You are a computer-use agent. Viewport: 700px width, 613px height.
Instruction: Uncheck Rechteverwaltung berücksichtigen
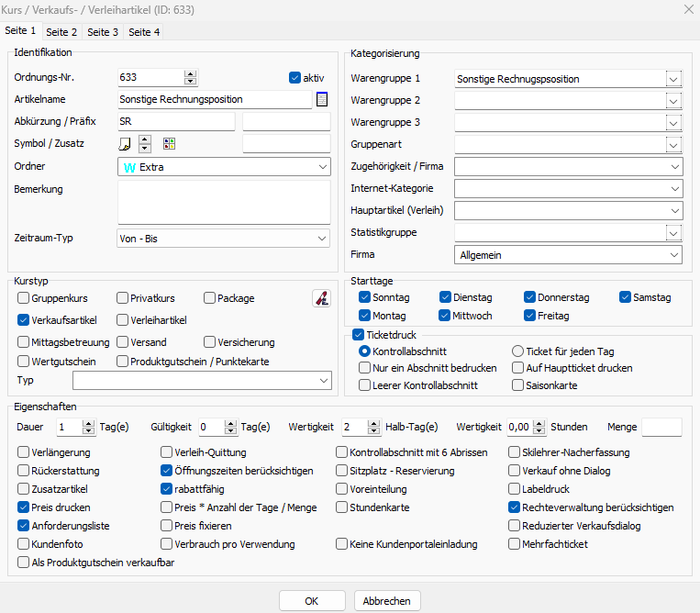(x=515, y=507)
